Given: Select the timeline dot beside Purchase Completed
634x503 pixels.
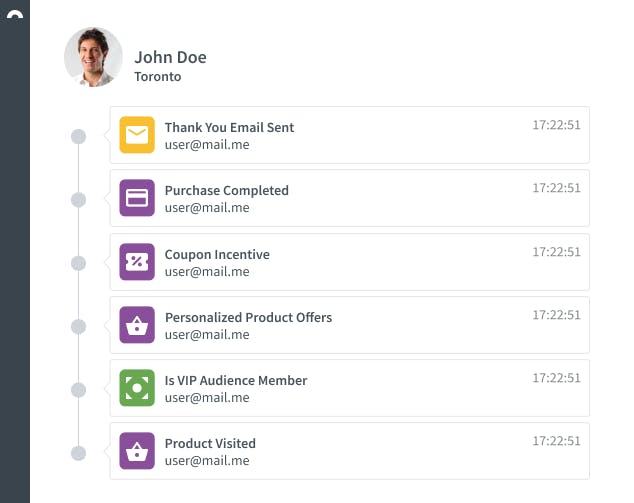Looking at the screenshot, I should coord(79,200).
